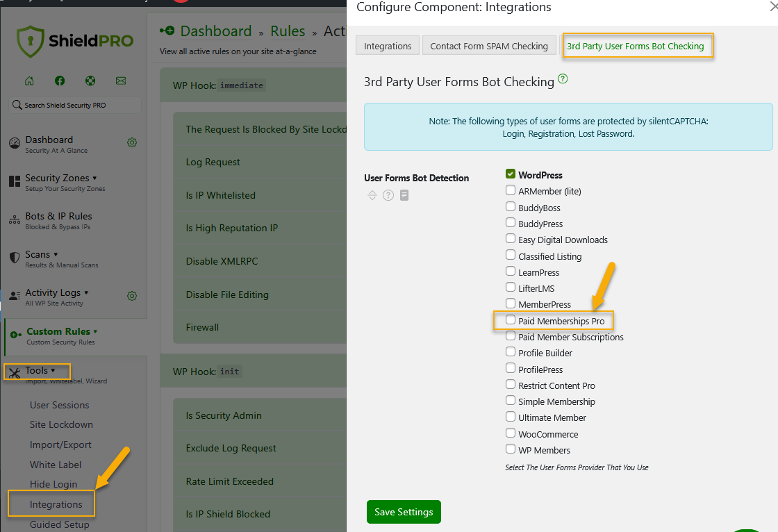Image resolution: width=778 pixels, height=532 pixels.
Task: Select the Is IP Whitelisted rule row
Action: 260,195
